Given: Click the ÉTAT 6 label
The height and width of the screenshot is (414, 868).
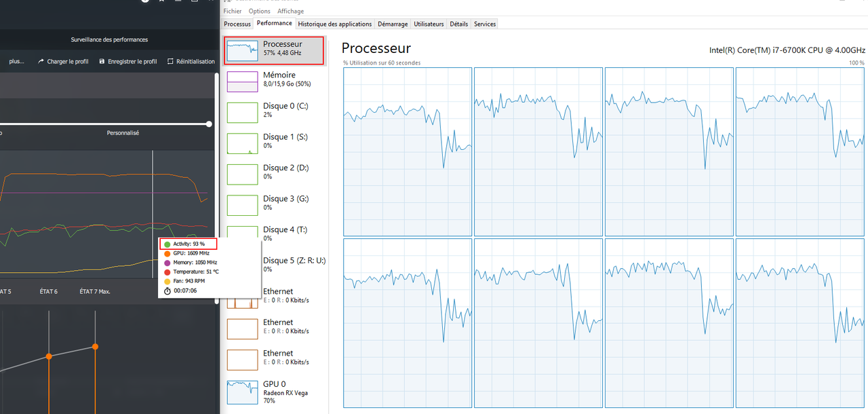Looking at the screenshot, I should (49, 291).
